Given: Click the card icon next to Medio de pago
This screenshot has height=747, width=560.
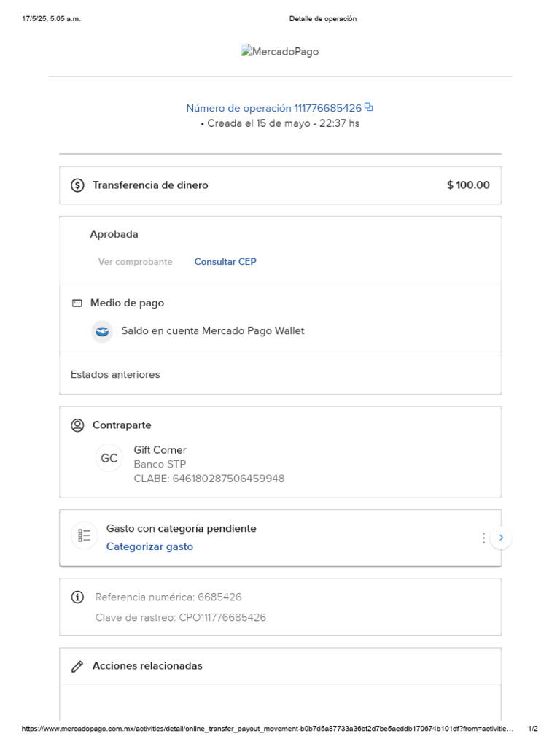Looking at the screenshot, I should point(77,303).
